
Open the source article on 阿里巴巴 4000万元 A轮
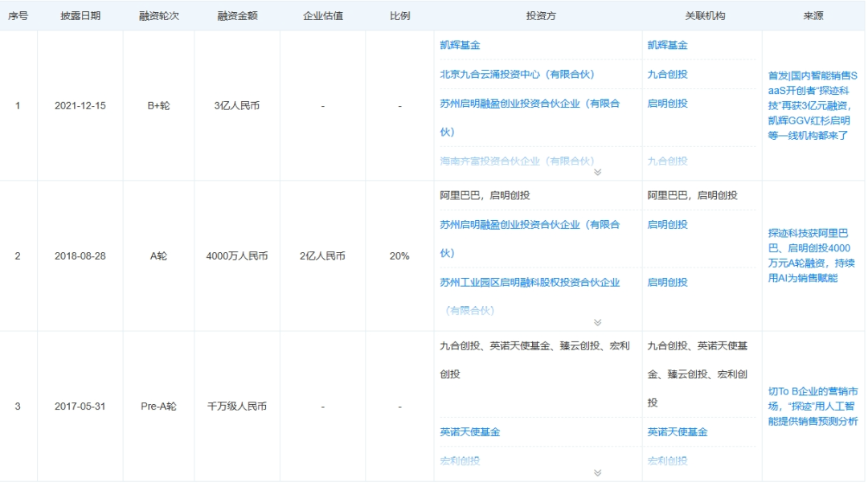pos(812,255)
